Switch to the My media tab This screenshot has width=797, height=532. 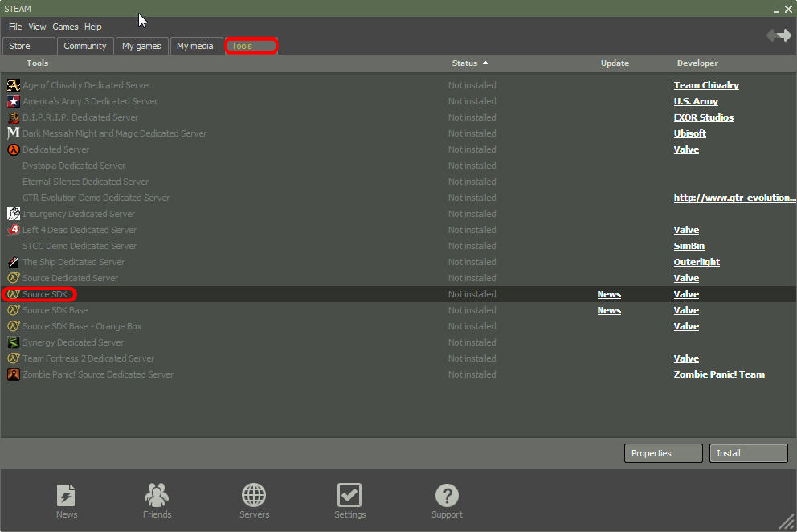196,46
